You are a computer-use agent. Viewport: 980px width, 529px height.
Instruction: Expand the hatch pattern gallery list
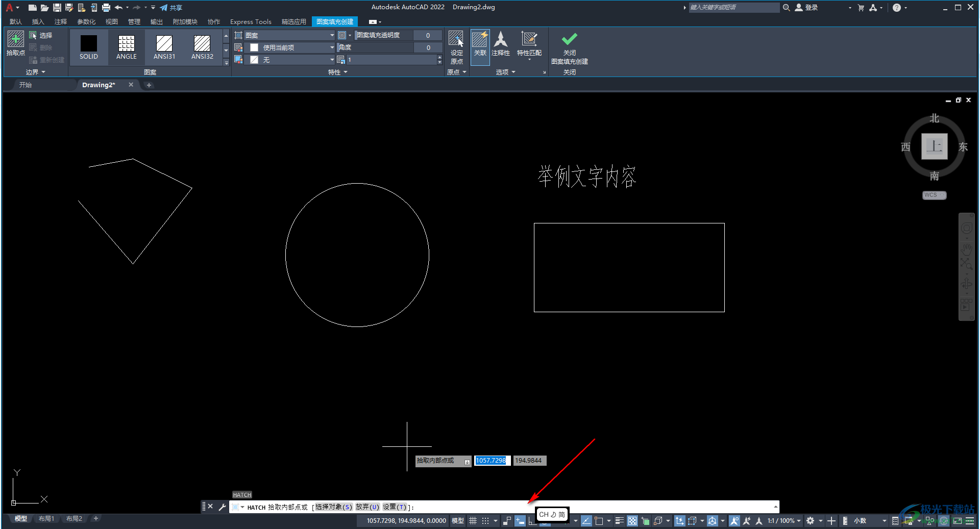226,62
